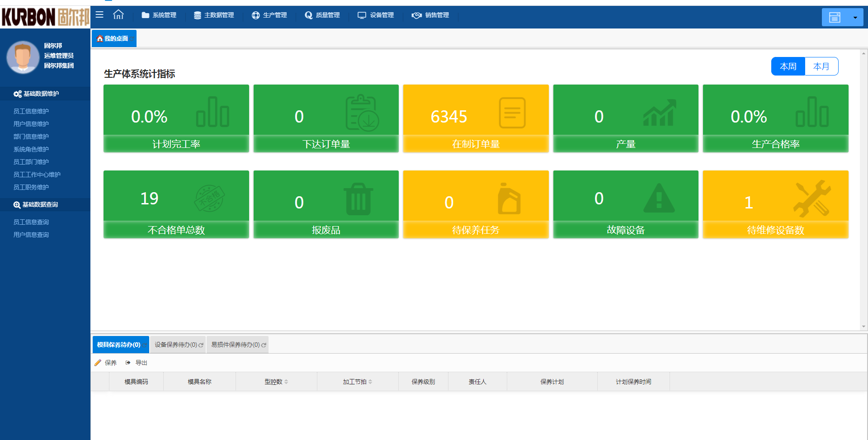Image resolution: width=868 pixels, height=440 pixels.
Task: Switch the statistics to 本月
Action: (821, 66)
